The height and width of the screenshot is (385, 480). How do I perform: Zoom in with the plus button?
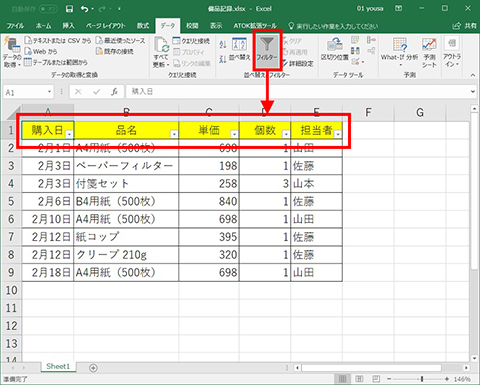tap(447, 379)
